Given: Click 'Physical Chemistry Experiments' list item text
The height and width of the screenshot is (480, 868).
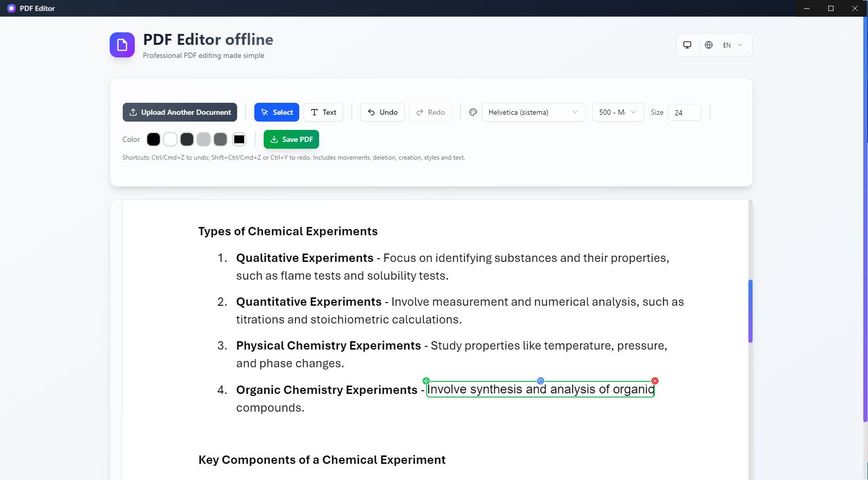Looking at the screenshot, I should [329, 345].
